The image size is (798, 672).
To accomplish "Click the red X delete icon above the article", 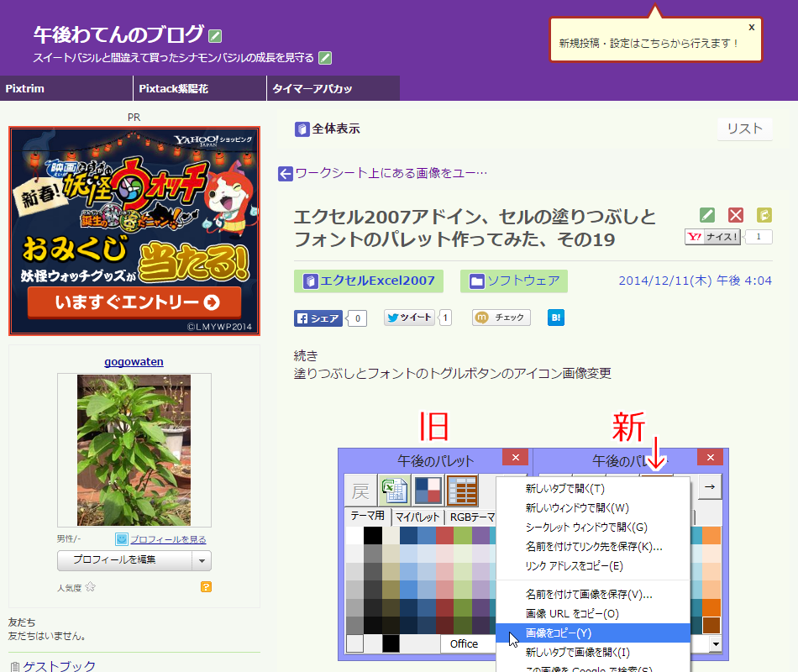I will point(736,214).
